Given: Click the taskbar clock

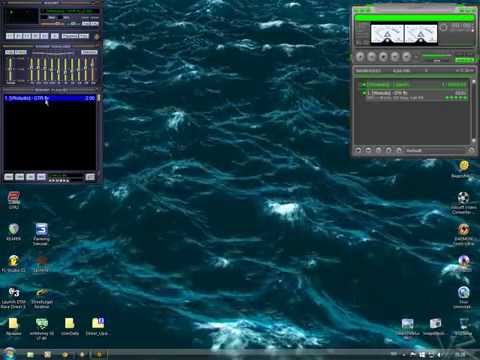Looking at the screenshot, I should [460, 354].
